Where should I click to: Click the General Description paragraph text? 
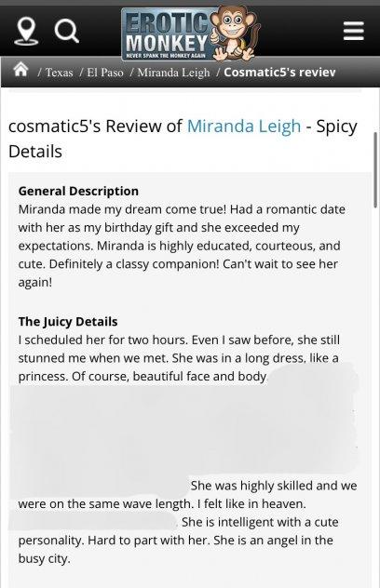click(182, 246)
